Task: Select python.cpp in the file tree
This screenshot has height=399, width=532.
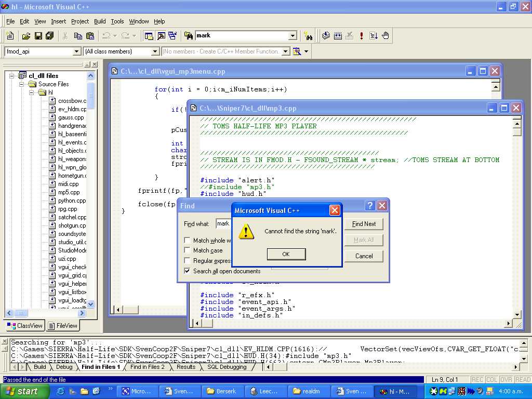Action: click(72, 201)
